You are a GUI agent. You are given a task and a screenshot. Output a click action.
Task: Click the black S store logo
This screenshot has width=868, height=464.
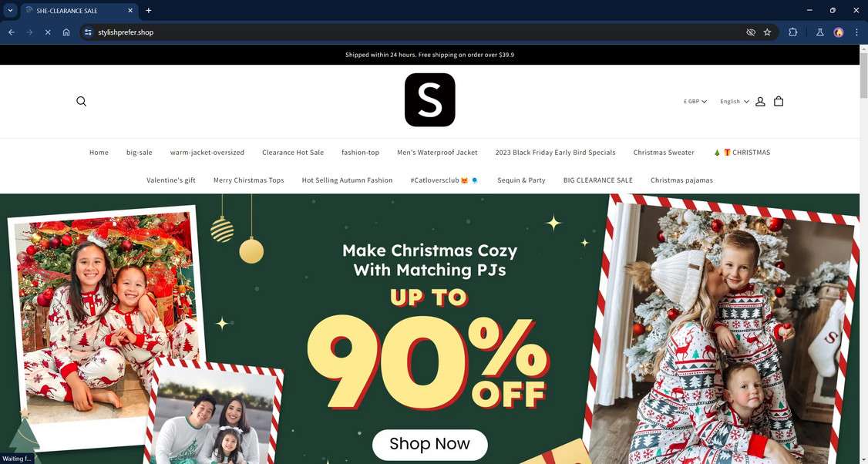coord(429,100)
